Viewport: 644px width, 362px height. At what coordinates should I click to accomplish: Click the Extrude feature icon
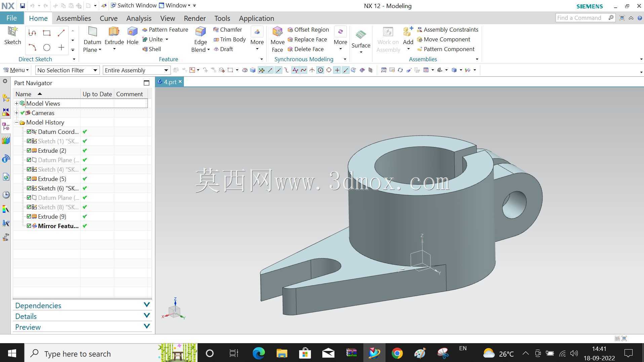tap(114, 32)
